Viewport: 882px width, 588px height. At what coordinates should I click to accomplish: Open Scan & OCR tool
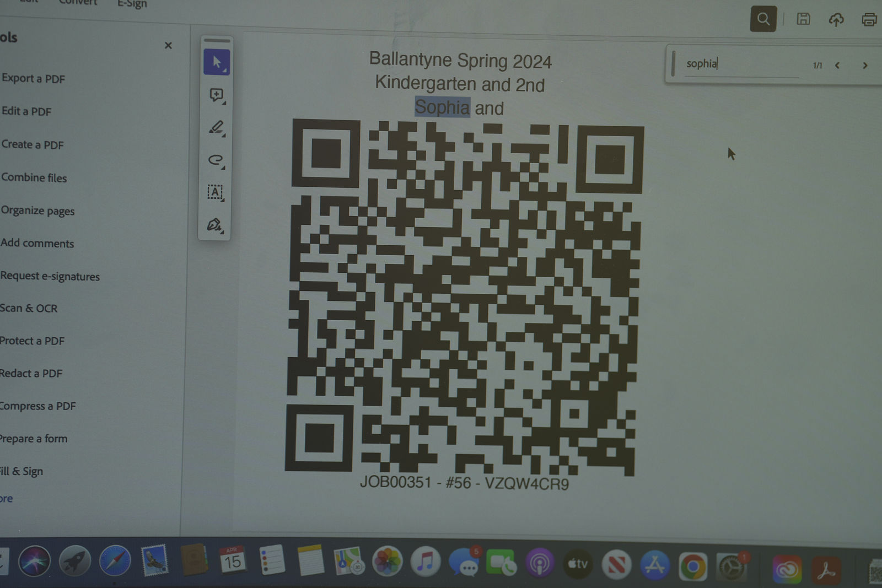[x=29, y=308]
